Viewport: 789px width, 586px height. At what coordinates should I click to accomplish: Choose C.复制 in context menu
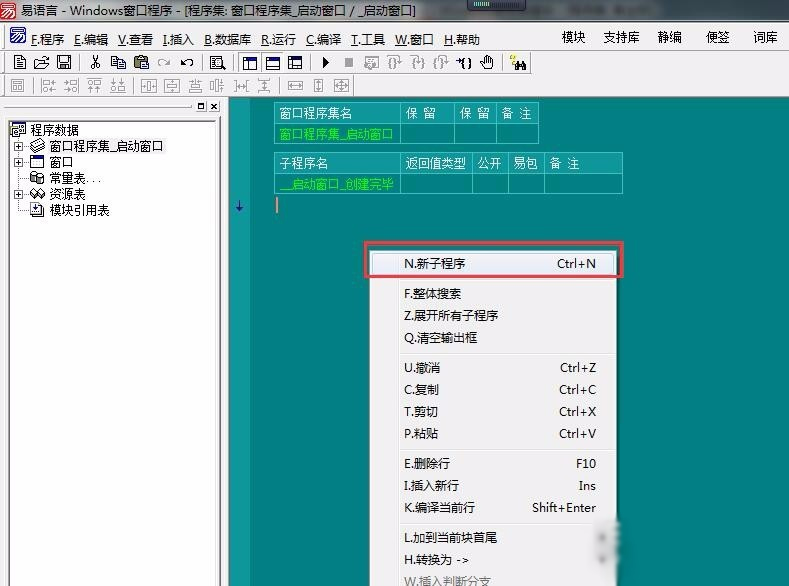pyautogui.click(x=493, y=390)
